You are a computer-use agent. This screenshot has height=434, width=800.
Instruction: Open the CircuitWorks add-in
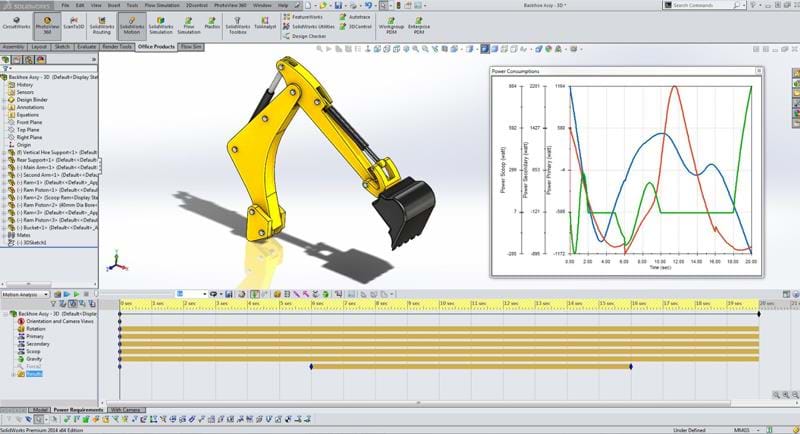pyautogui.click(x=15, y=25)
